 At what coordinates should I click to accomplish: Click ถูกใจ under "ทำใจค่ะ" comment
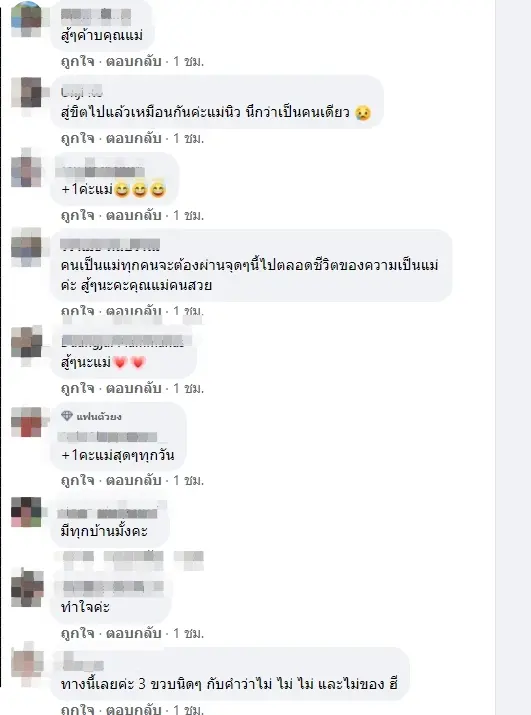(78, 633)
